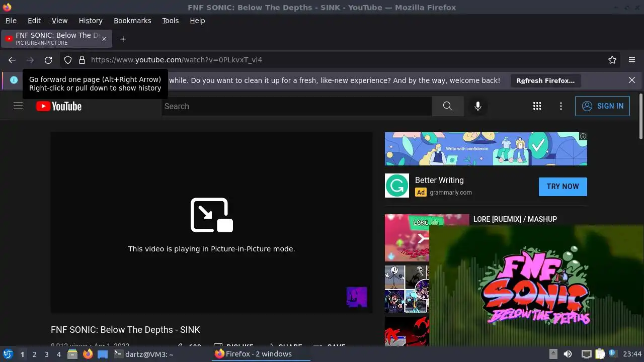Open a new tab with the plus button
The image size is (644, 362).
click(x=123, y=39)
